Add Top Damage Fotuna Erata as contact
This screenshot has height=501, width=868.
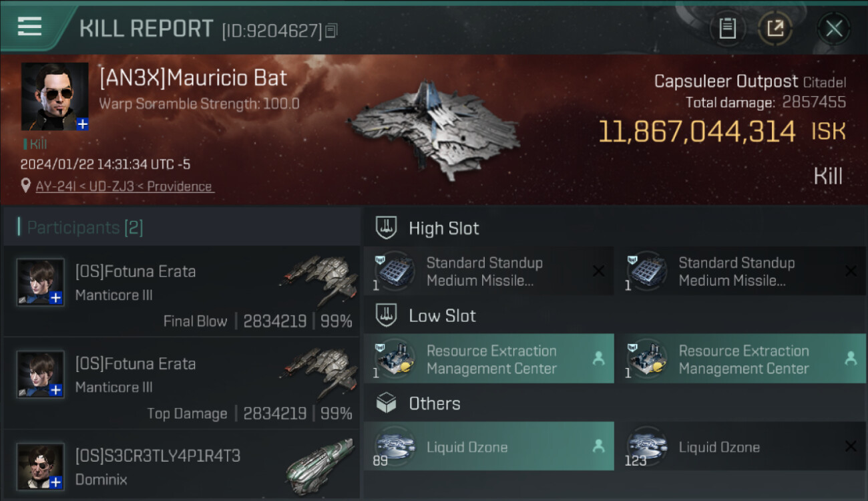coord(56,389)
